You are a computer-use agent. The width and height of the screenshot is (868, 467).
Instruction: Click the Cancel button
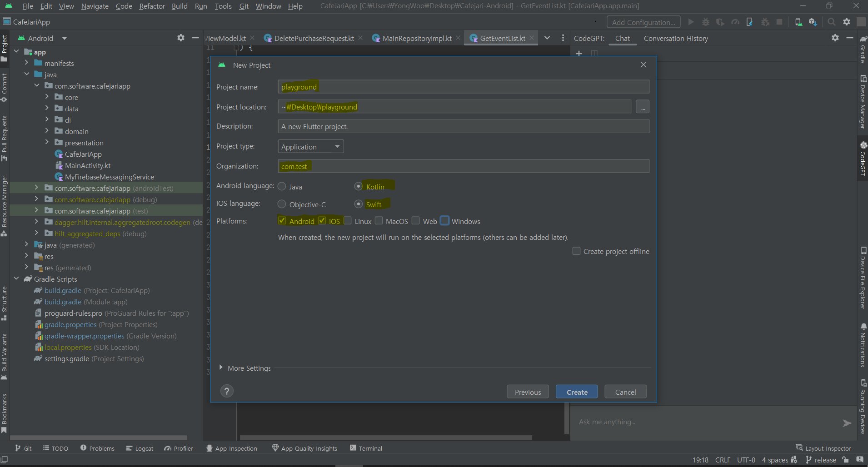(x=625, y=392)
